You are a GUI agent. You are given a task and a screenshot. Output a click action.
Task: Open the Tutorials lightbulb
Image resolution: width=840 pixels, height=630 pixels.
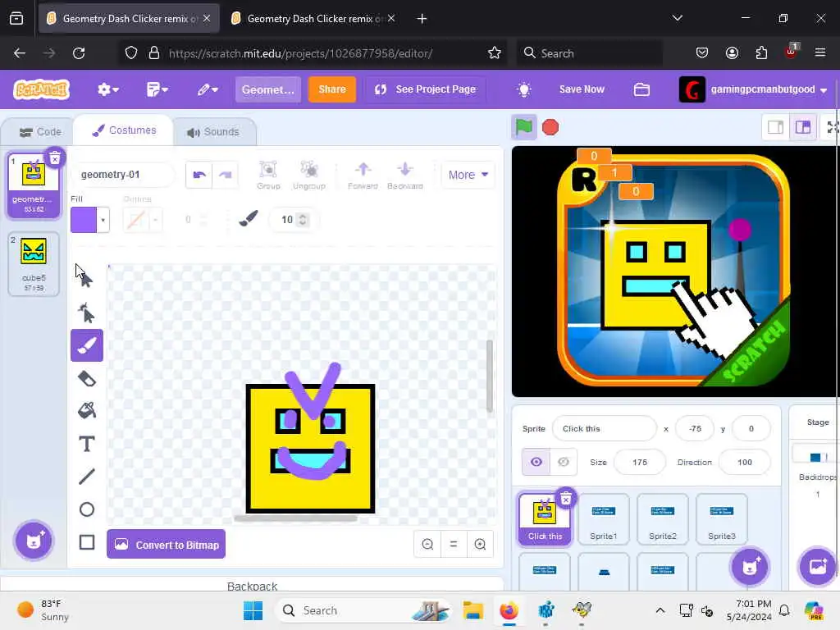coord(524,89)
